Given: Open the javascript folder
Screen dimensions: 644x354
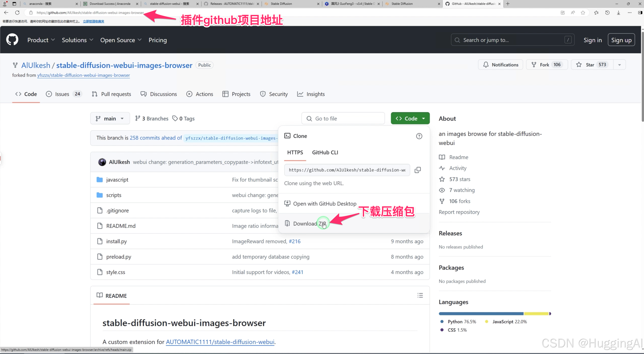Looking at the screenshot, I should tap(117, 180).
